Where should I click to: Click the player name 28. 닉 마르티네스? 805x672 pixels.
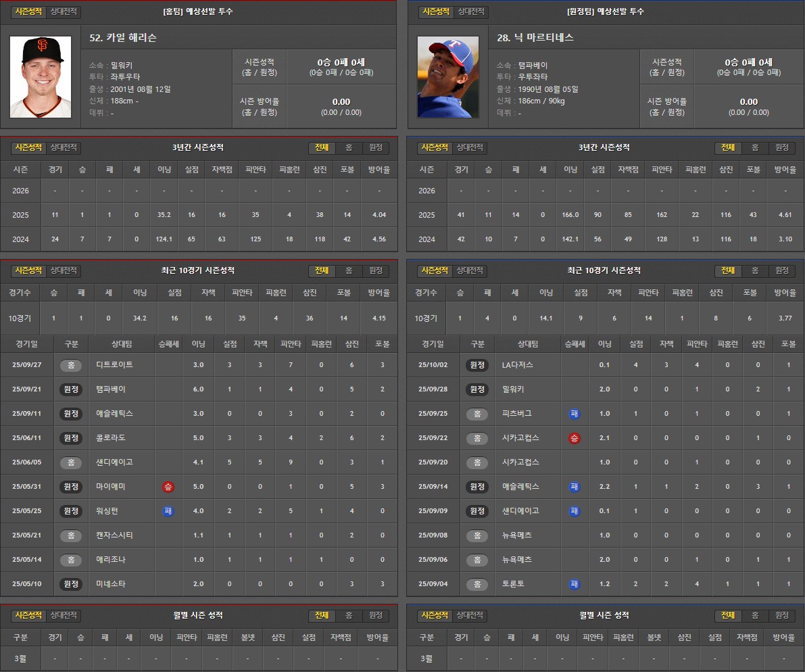(535, 38)
